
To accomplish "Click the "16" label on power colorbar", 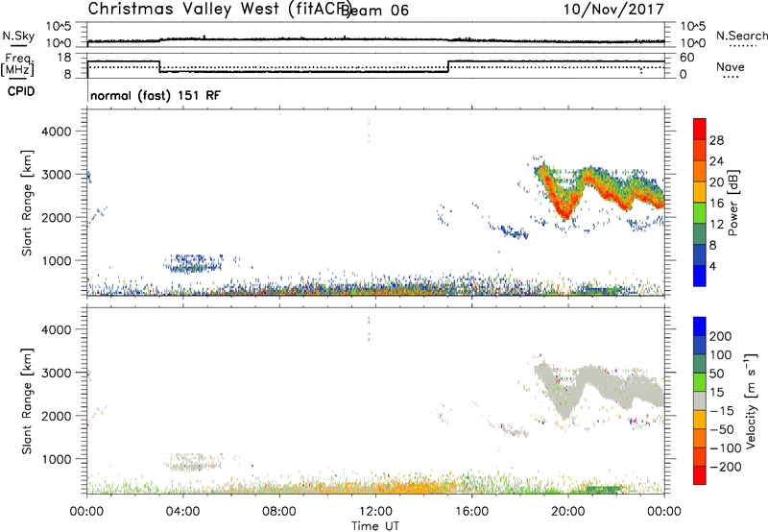I will pyautogui.click(x=716, y=204).
